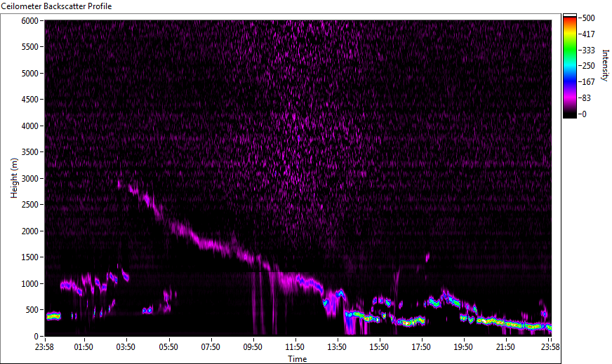Click the first 23:58 time label
This screenshot has height=364, width=612.
[44, 347]
